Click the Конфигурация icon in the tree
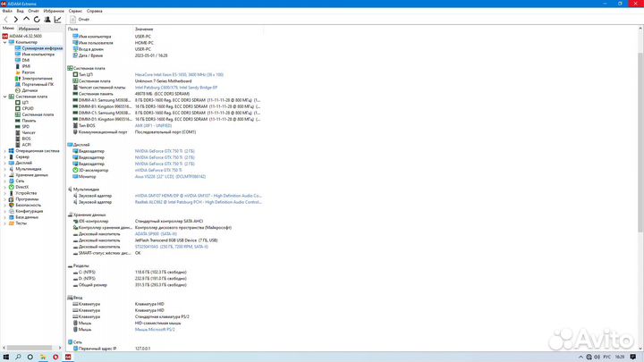644x362 pixels. pyautogui.click(x=11, y=211)
